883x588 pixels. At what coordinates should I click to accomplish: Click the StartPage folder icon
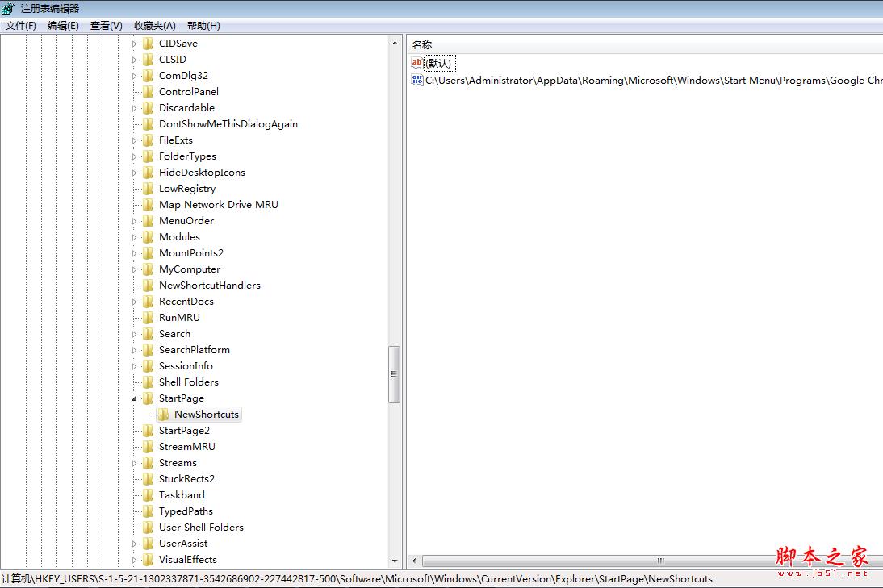click(x=148, y=398)
